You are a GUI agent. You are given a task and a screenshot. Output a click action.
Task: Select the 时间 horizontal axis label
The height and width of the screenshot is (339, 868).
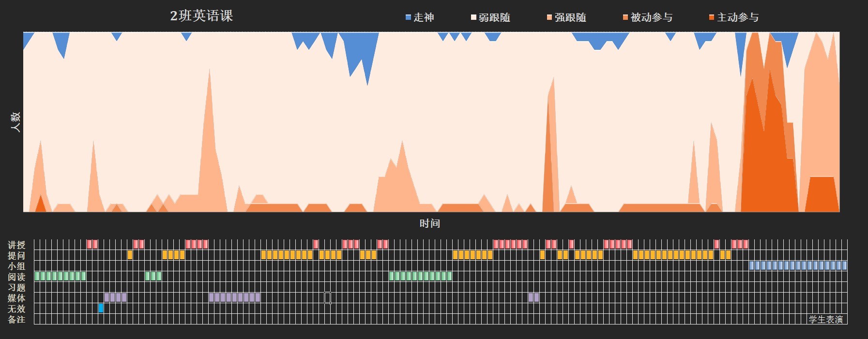429,223
